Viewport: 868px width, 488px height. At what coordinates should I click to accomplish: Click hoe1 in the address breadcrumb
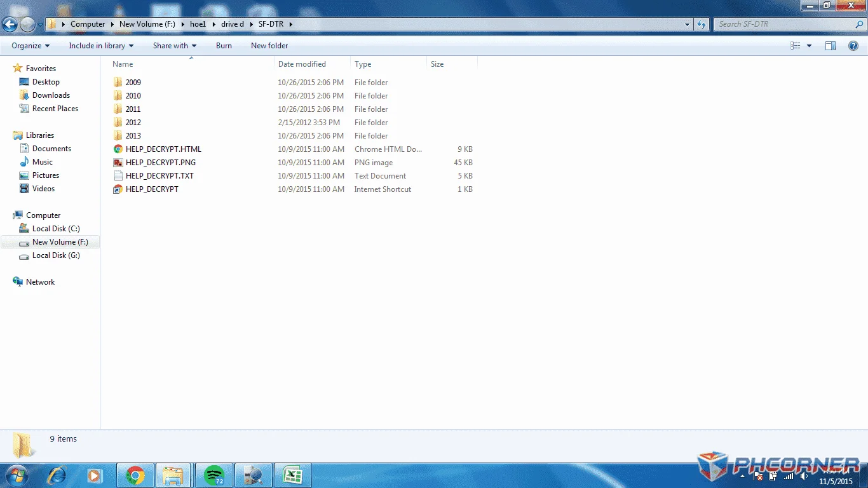[198, 24]
